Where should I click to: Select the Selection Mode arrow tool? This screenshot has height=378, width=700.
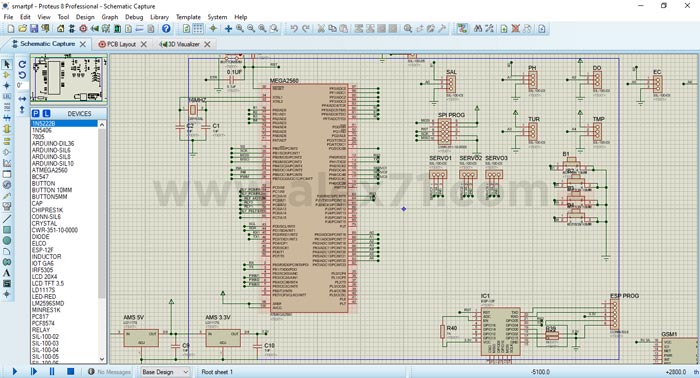[x=7, y=64]
